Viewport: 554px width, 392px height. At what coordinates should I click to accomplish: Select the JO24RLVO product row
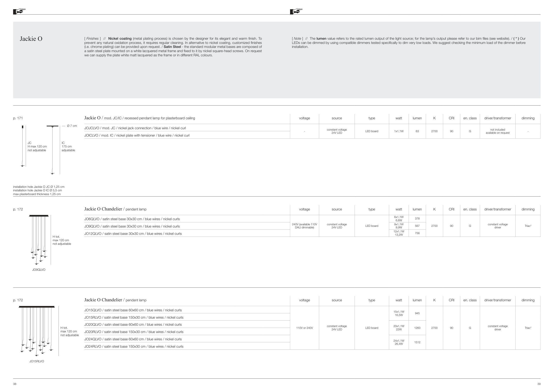pyautogui.click(x=134, y=347)
